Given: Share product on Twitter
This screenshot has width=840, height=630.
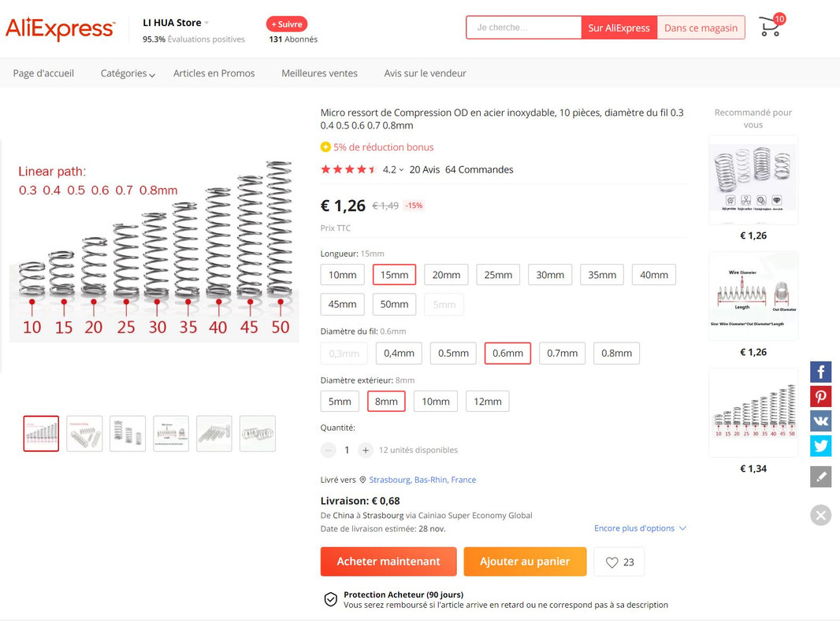Looking at the screenshot, I should (x=820, y=446).
